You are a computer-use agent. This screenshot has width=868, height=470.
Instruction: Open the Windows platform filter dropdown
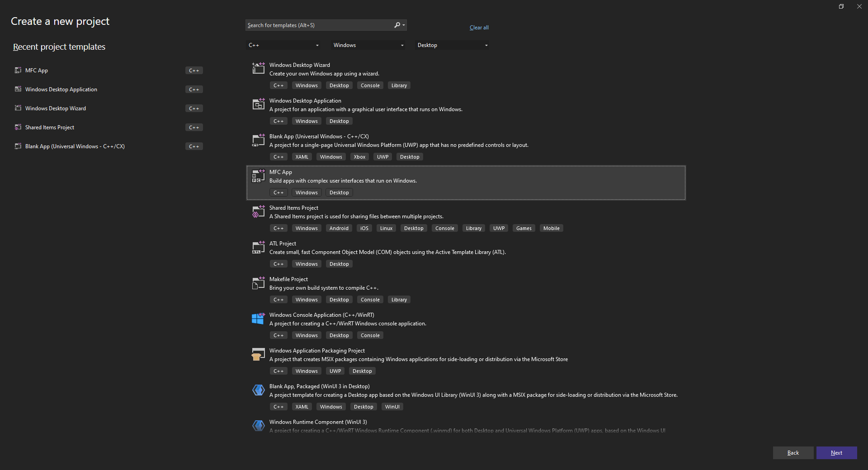368,45
